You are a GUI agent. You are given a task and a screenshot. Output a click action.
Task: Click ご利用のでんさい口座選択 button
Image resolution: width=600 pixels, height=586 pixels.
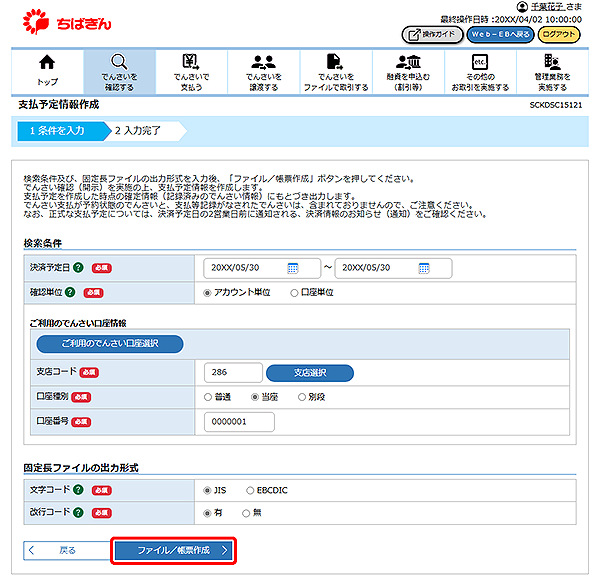(110, 343)
